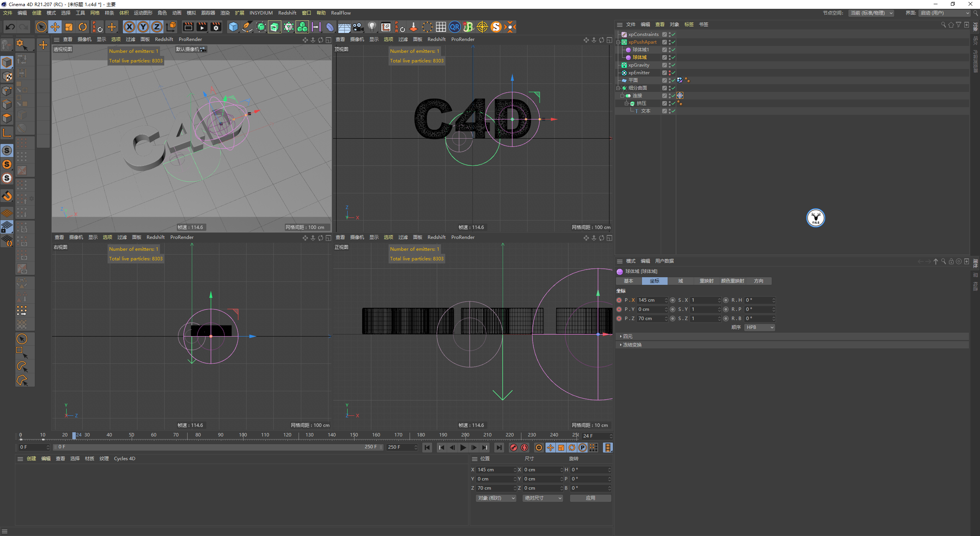Click the 应用 apply button
Image resolution: width=980 pixels, height=536 pixels.
[x=590, y=498]
